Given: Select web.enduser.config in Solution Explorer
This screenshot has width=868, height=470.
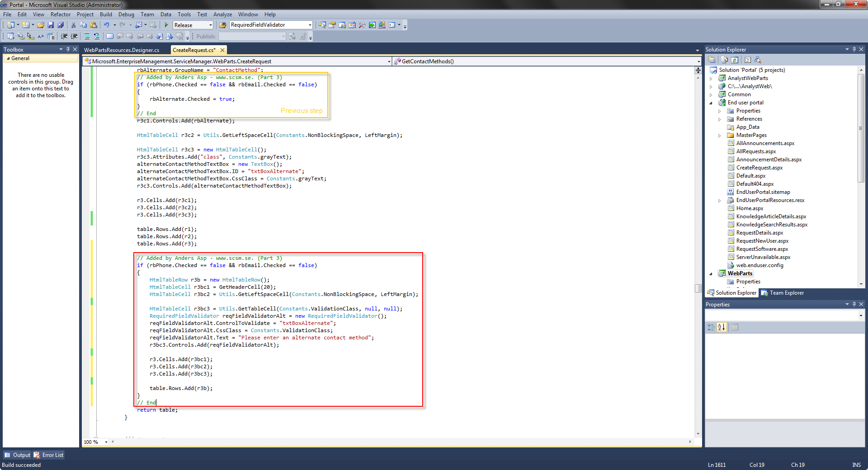Looking at the screenshot, I should click(759, 265).
